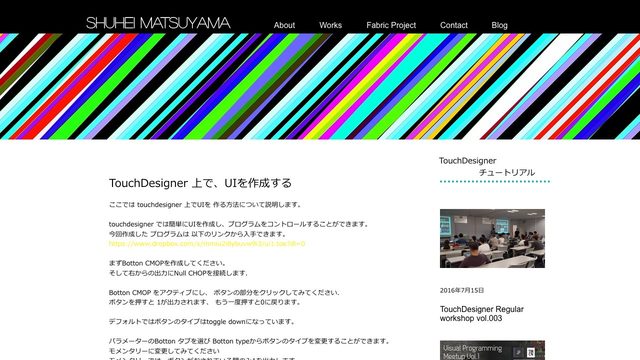Screen dimensions: 640x360
Task: Click the line mentioning toggle down
Action: coord(202,321)
